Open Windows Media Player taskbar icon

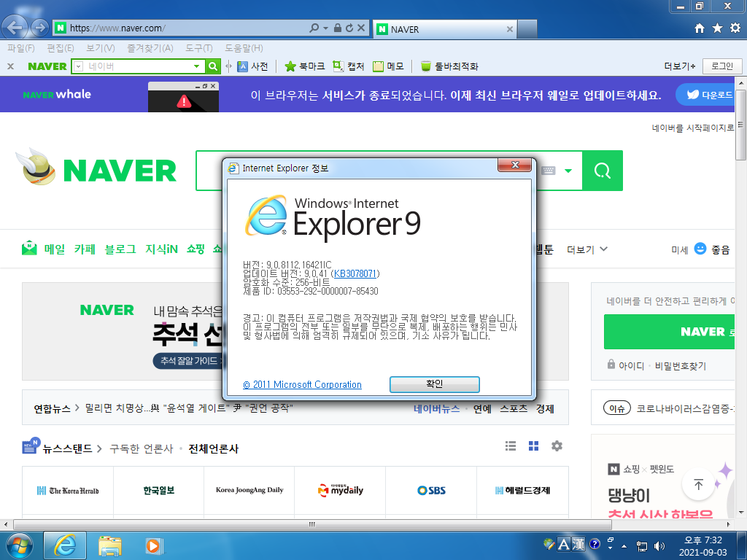[x=153, y=545]
